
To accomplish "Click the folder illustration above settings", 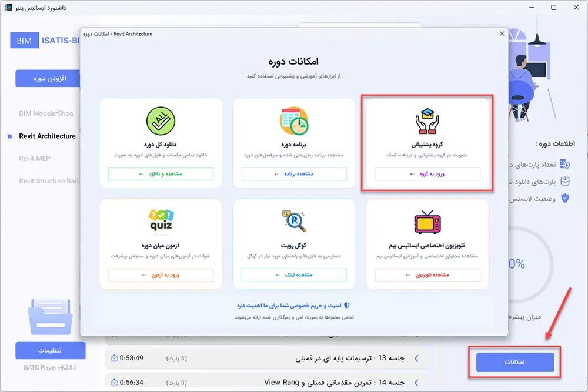I will click(50, 317).
